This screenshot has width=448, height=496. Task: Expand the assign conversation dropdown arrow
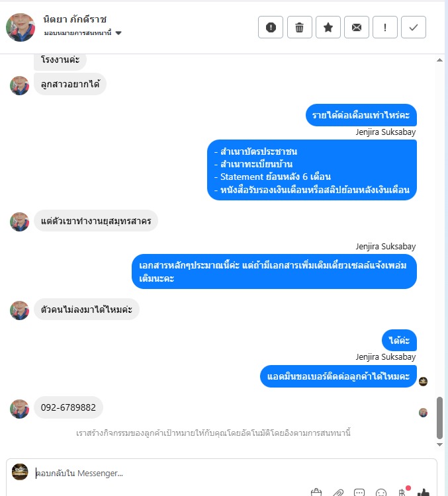tap(118, 33)
